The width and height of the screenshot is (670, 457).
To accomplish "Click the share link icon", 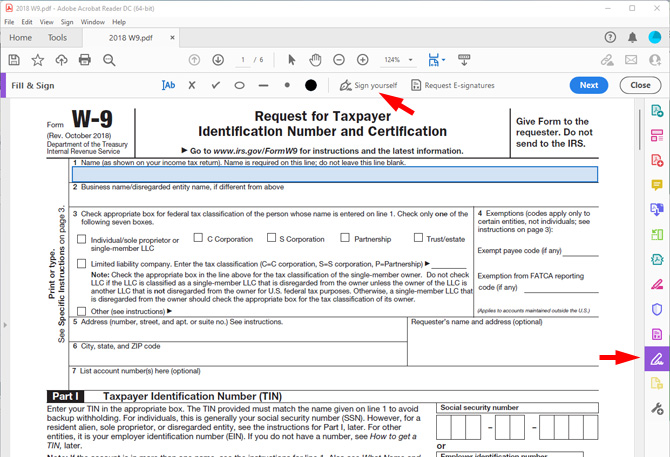I will point(607,60).
